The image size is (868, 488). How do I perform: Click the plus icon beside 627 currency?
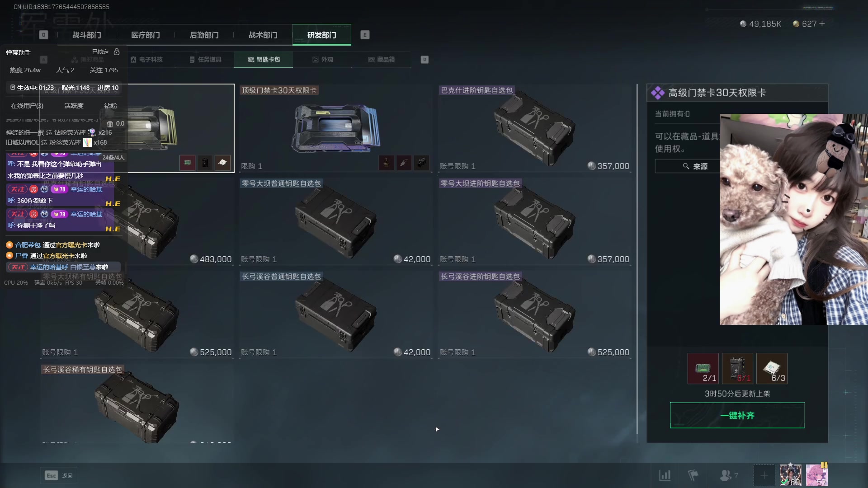click(x=822, y=23)
